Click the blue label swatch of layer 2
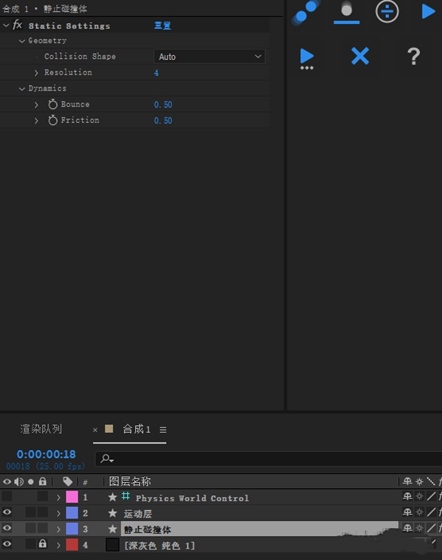Image resolution: width=442 pixels, height=560 pixels. 72,513
